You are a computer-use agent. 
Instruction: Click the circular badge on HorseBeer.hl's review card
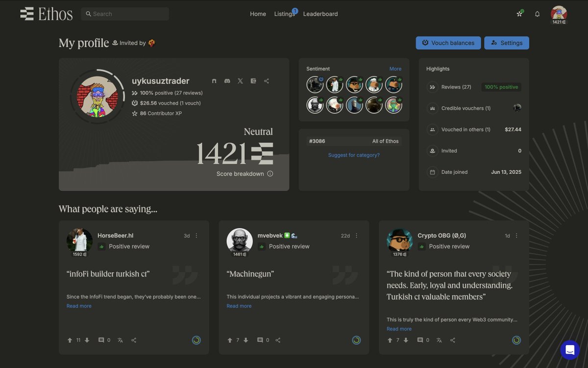196,340
